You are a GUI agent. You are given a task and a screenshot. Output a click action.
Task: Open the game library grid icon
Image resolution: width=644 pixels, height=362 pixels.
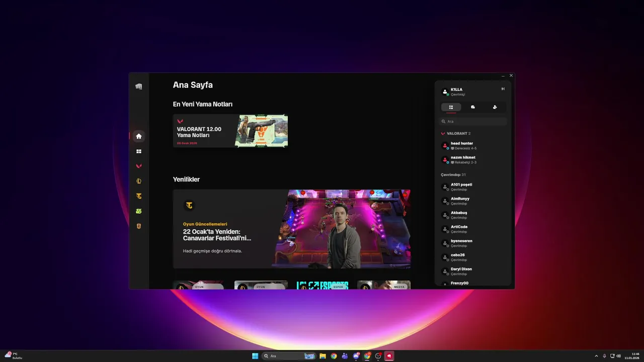(139, 151)
